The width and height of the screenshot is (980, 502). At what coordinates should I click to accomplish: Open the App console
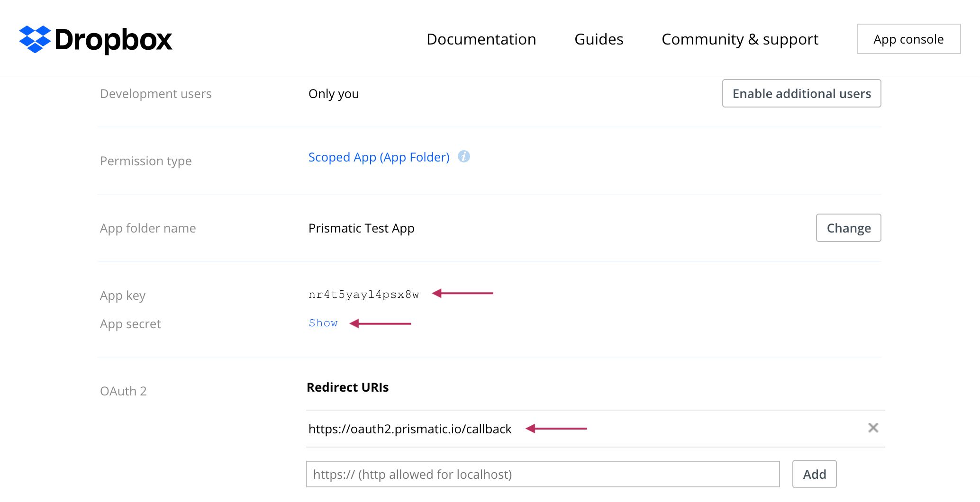[x=908, y=39]
